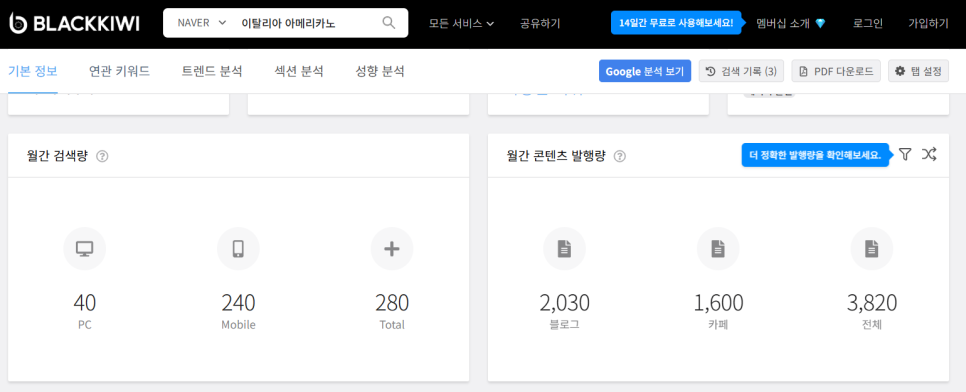The height and width of the screenshot is (392, 966).
Task: Click the shuffle arrows icon
Action: 929,155
